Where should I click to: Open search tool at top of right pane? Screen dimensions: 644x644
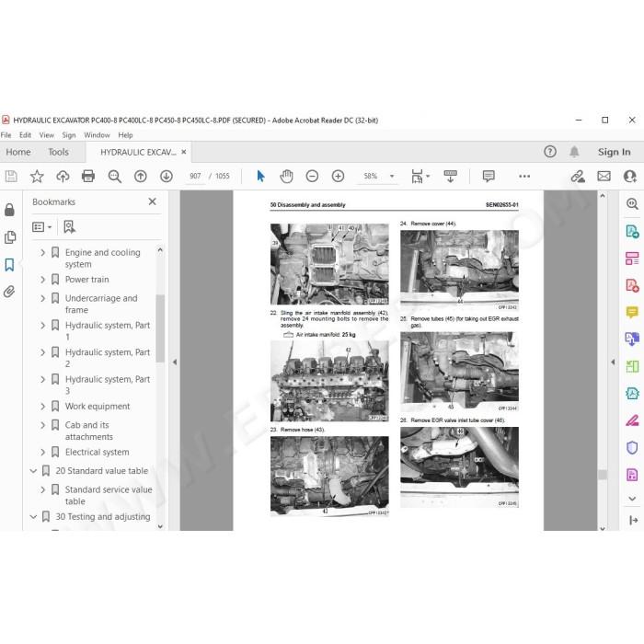click(632, 203)
